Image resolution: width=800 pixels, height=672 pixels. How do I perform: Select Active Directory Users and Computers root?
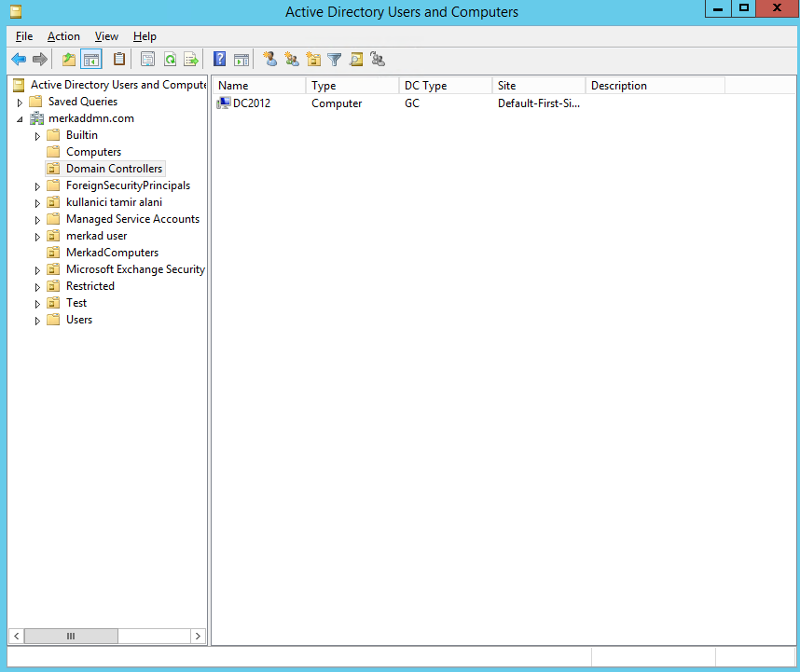117,85
